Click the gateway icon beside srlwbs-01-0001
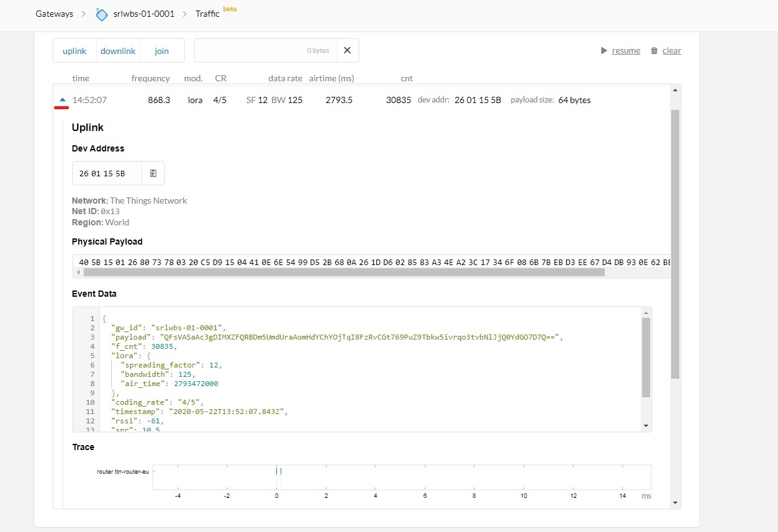The image size is (778, 532). [102, 14]
